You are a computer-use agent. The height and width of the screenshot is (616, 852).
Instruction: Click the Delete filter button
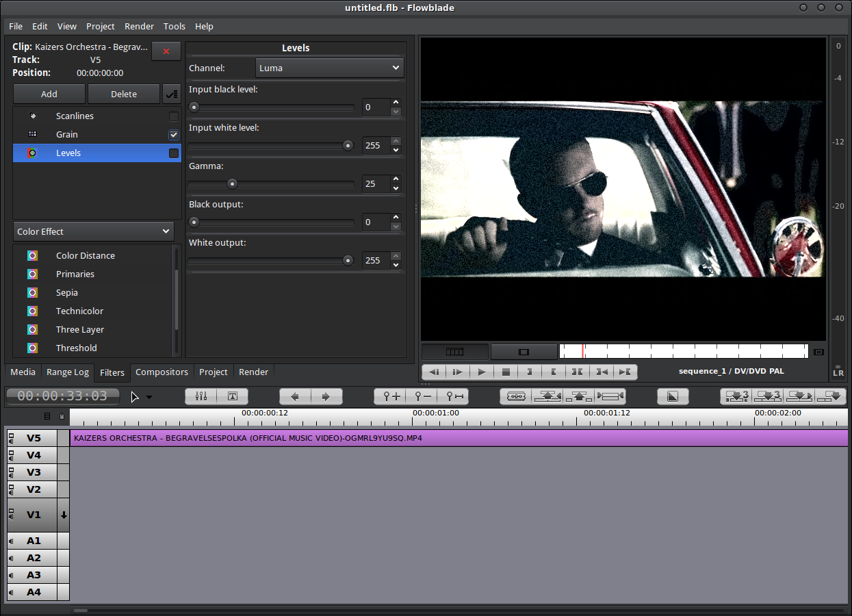pos(124,94)
